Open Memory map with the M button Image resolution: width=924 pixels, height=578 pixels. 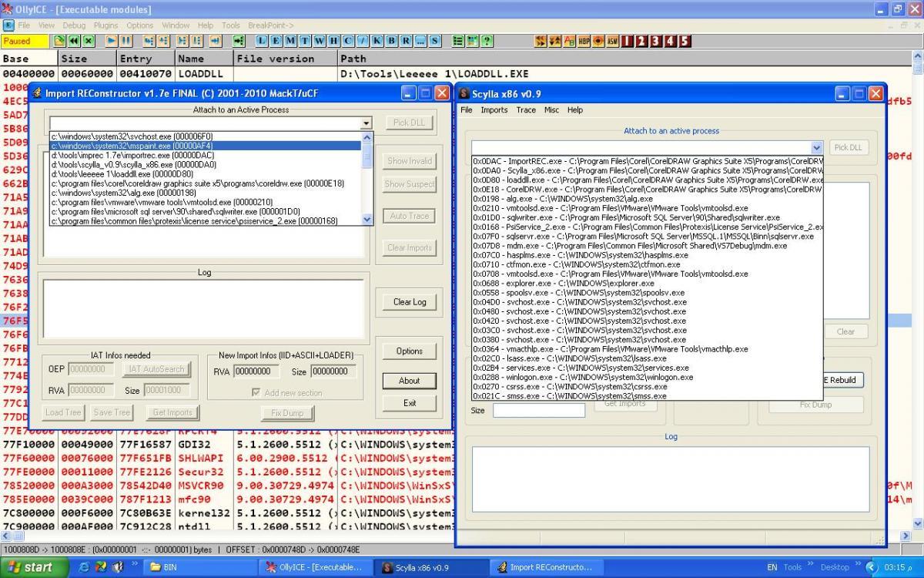[289, 41]
